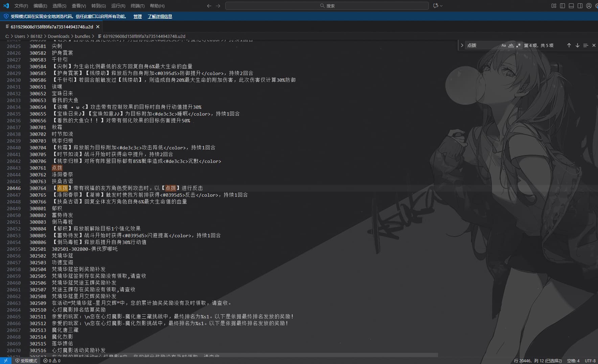Toggle find in selection icon
The height and width of the screenshot is (364, 598).
pyautogui.click(x=585, y=45)
